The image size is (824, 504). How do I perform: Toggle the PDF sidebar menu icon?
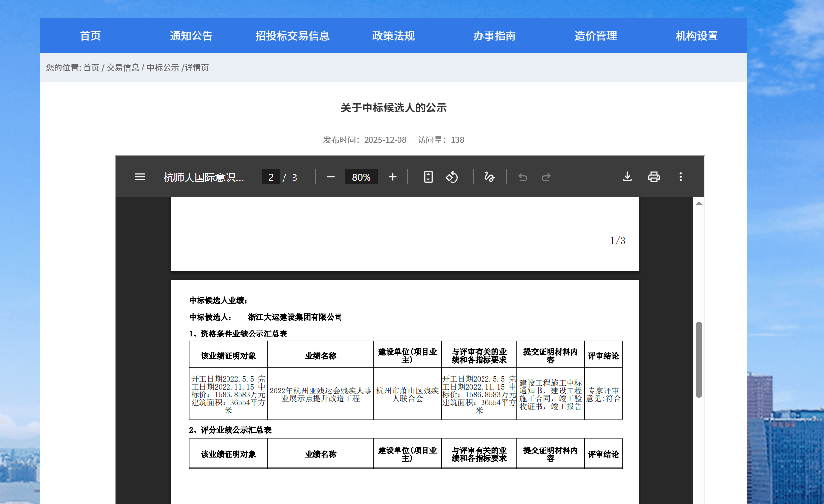tap(140, 177)
